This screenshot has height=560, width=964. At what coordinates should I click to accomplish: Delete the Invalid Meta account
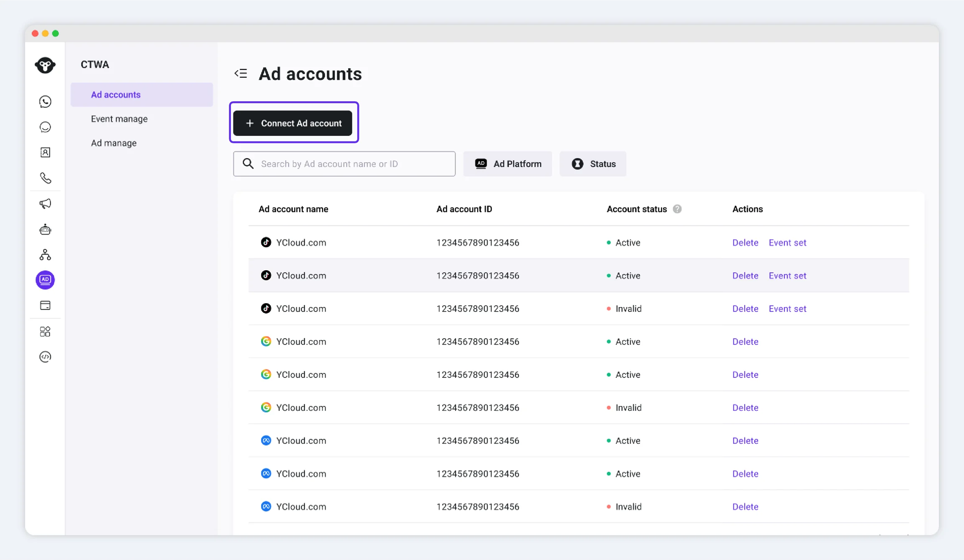click(745, 507)
